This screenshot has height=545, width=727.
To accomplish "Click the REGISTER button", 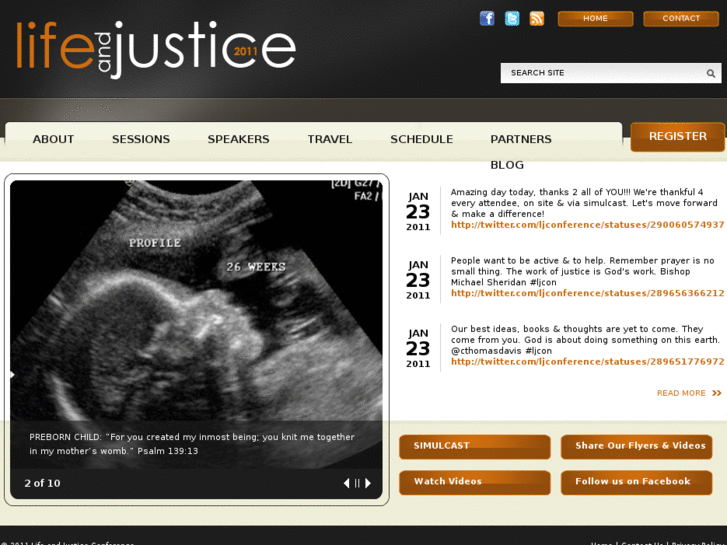I will tap(677, 136).
